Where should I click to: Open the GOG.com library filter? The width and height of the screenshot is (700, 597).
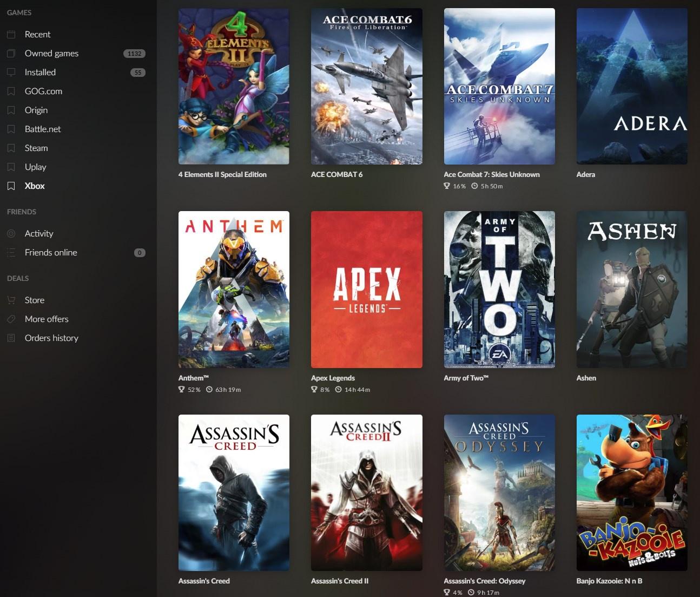point(43,91)
